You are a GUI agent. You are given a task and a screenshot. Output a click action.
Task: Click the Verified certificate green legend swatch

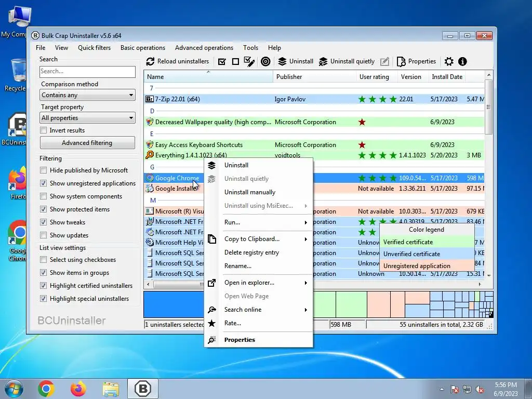(427, 242)
